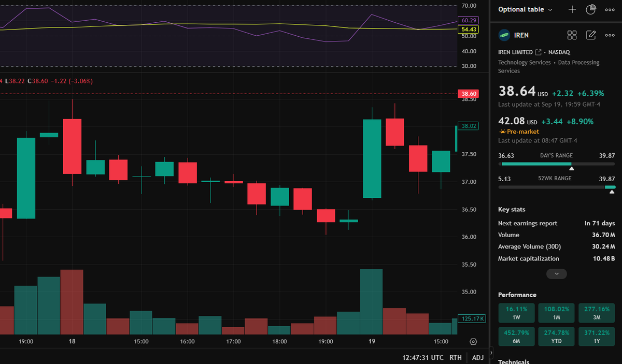Click the C38.60 close value in legend
The height and width of the screenshot is (364, 622).
click(x=37, y=81)
